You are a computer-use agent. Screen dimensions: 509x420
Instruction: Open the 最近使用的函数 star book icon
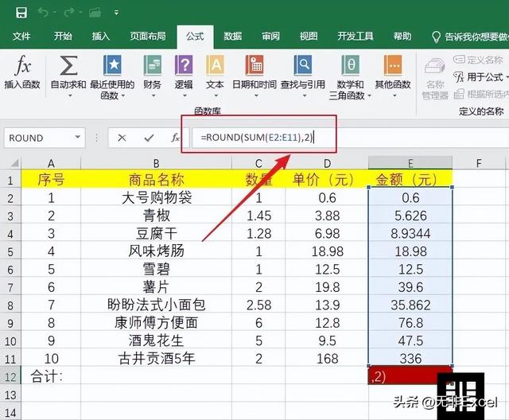point(112,65)
